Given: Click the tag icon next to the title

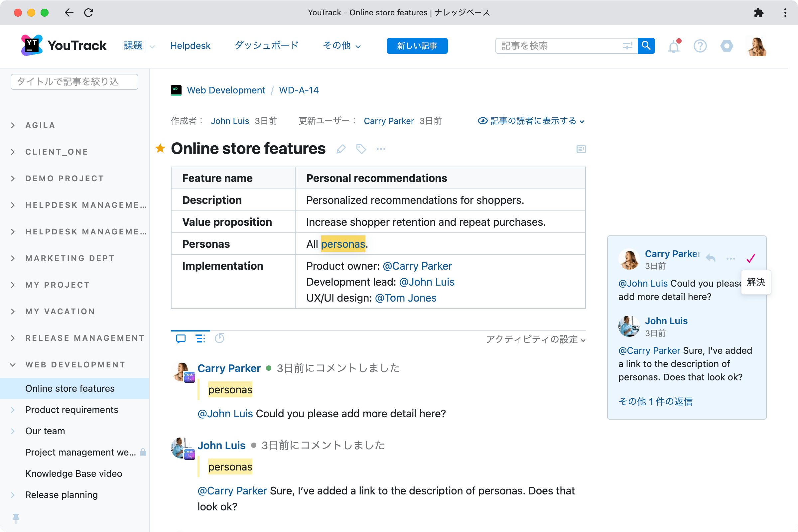Looking at the screenshot, I should click(x=361, y=149).
